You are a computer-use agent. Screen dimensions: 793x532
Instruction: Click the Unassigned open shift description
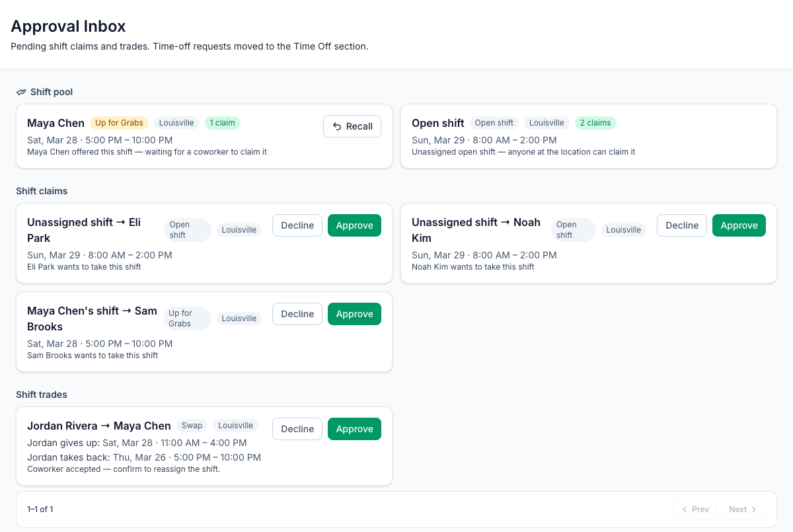pos(523,152)
